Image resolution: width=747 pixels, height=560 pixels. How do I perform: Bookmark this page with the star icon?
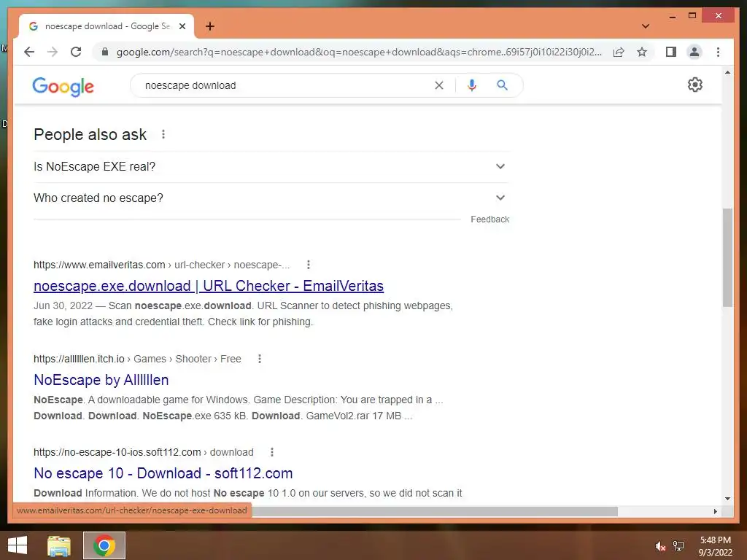click(642, 52)
